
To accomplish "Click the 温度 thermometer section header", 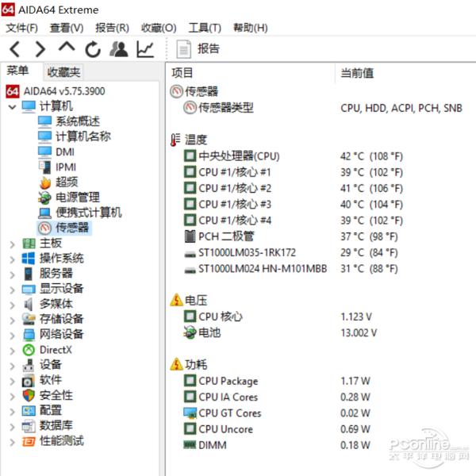I will point(189,140).
